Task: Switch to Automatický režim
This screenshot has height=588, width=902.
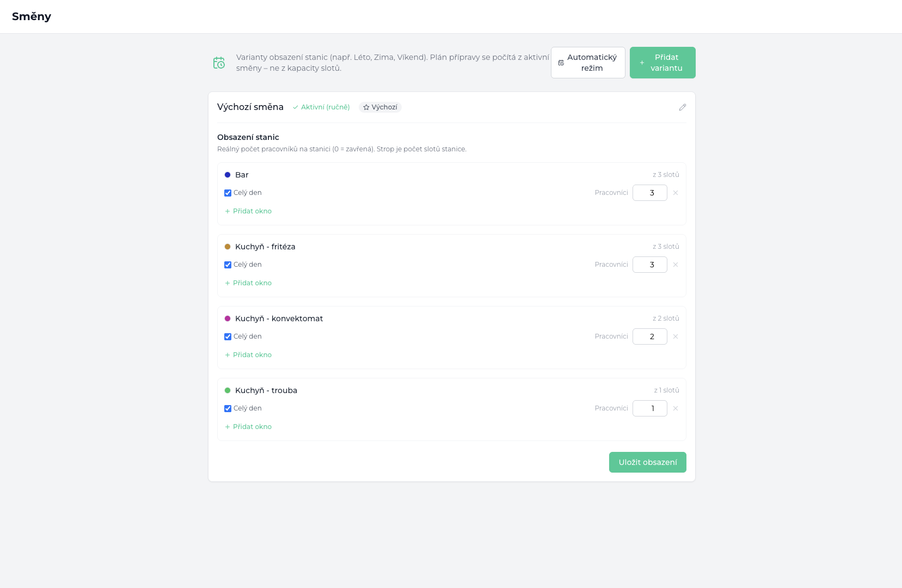Action: point(588,63)
